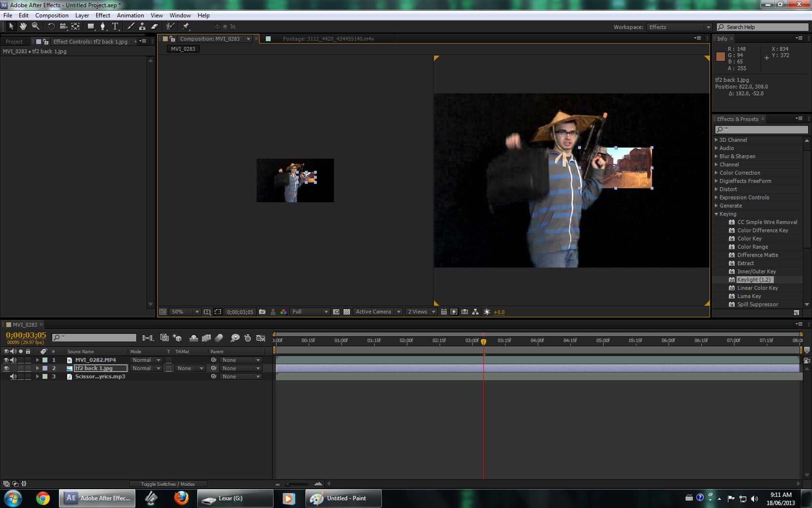This screenshot has height=508, width=812.
Task: Select the Roto Brush tool
Action: 170,27
